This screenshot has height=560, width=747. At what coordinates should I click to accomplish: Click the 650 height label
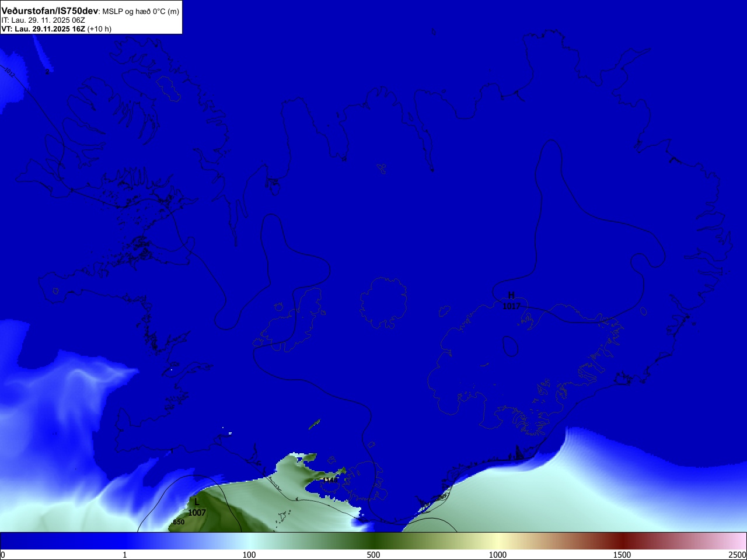(x=179, y=522)
